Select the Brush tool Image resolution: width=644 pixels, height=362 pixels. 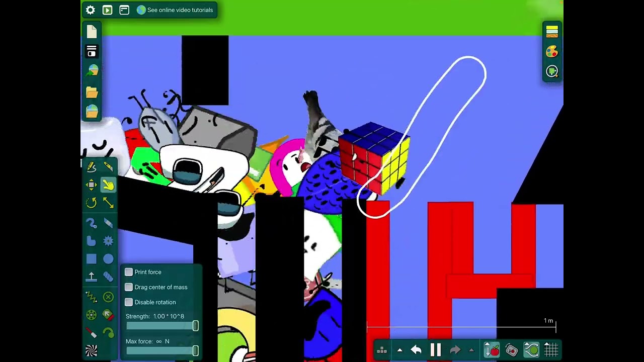pos(91,223)
